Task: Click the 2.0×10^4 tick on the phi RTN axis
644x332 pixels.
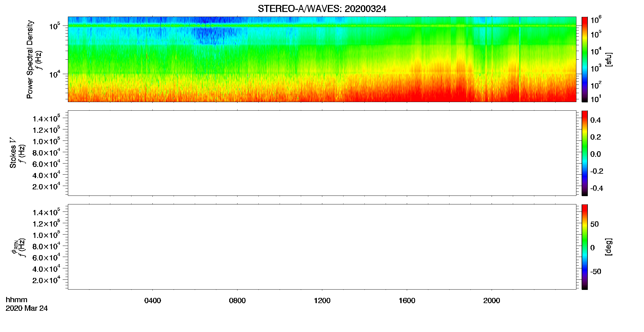Action: pyautogui.click(x=46, y=280)
